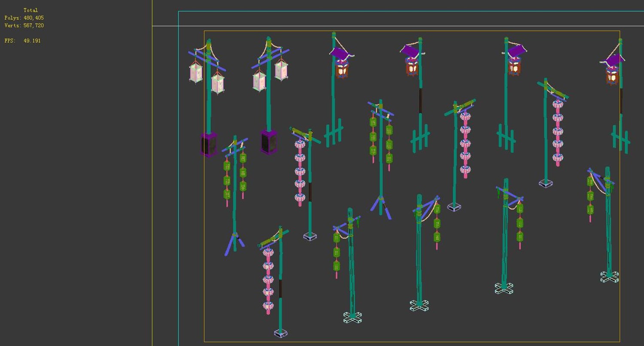The width and height of the screenshot is (644, 346).
Task: Select the green lantern string at the far right
Action: pos(590,197)
